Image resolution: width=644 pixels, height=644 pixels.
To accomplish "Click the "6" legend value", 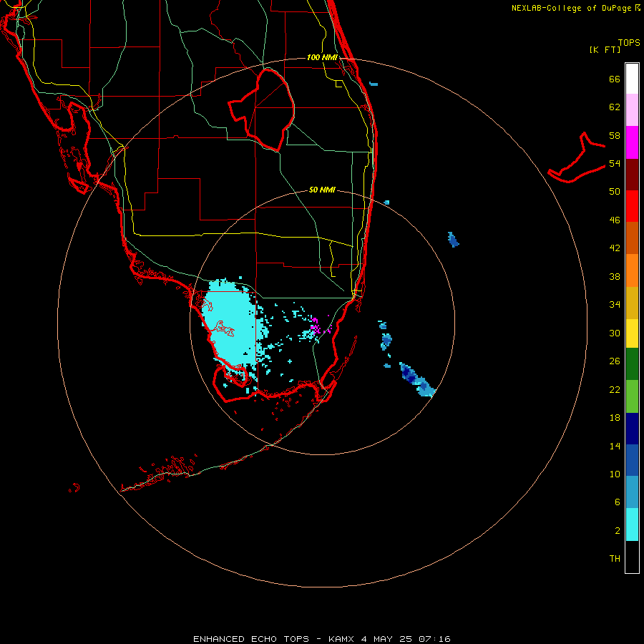I will 618,502.
